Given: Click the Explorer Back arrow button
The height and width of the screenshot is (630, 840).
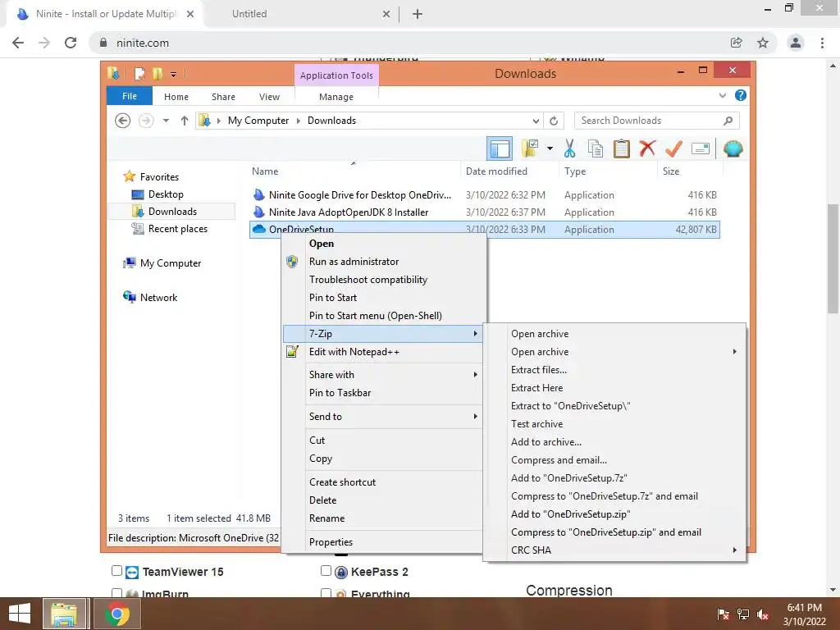Looking at the screenshot, I should [x=123, y=121].
